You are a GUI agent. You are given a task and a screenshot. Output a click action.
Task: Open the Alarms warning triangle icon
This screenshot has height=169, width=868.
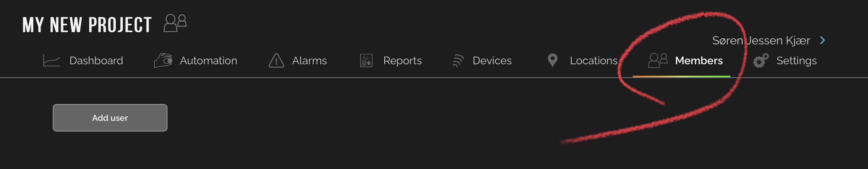[x=276, y=60]
